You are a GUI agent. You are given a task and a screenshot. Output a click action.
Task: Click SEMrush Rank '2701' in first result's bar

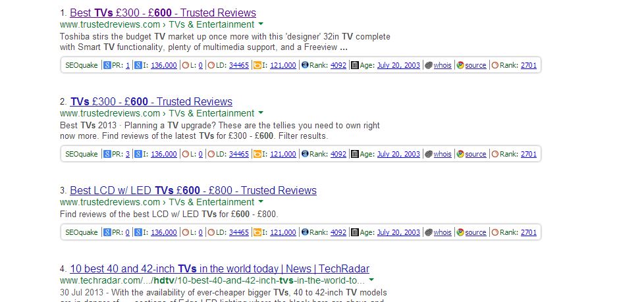pyautogui.click(x=529, y=65)
